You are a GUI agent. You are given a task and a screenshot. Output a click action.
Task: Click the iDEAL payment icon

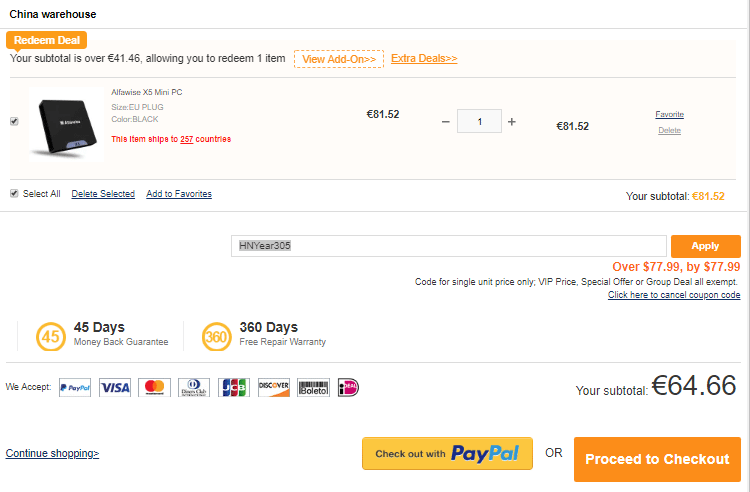pos(348,387)
